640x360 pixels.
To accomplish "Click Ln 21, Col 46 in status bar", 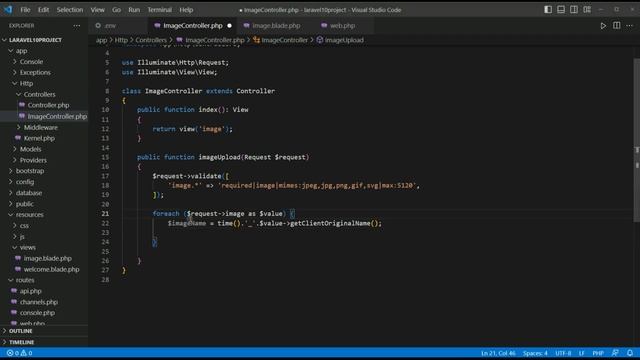I will (498, 353).
